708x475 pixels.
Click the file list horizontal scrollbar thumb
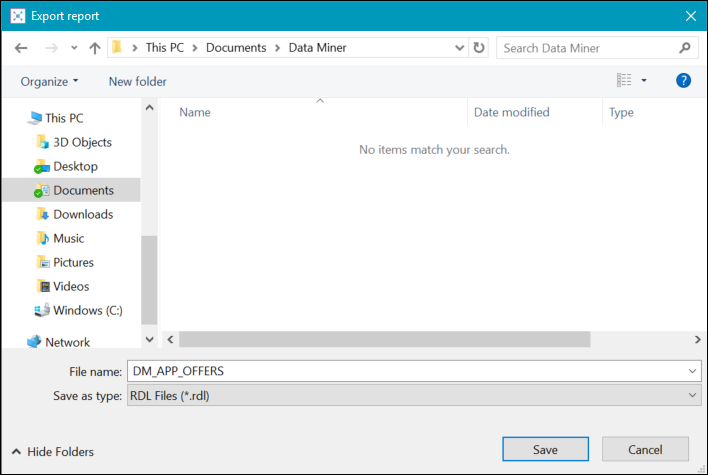click(x=384, y=339)
